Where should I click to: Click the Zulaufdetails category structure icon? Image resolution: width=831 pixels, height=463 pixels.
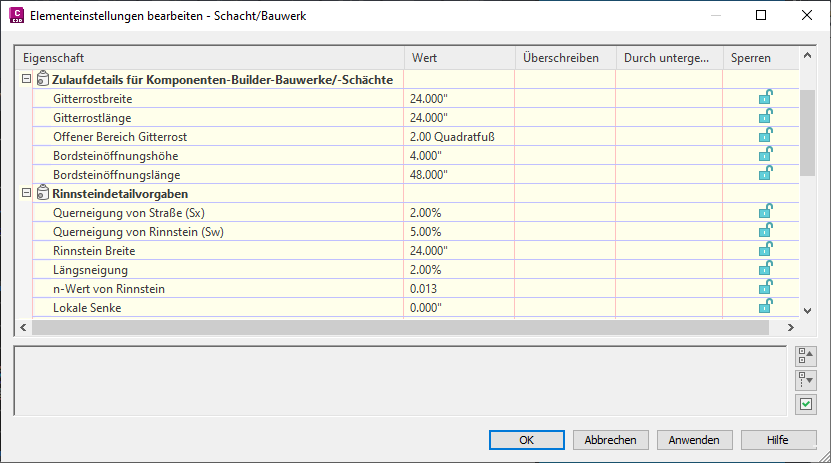point(43,79)
